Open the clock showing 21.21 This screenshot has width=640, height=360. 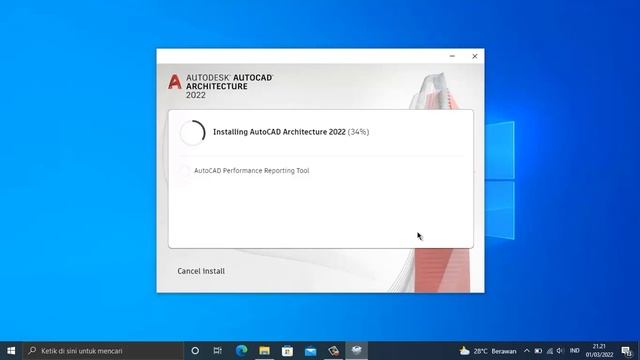click(x=600, y=351)
